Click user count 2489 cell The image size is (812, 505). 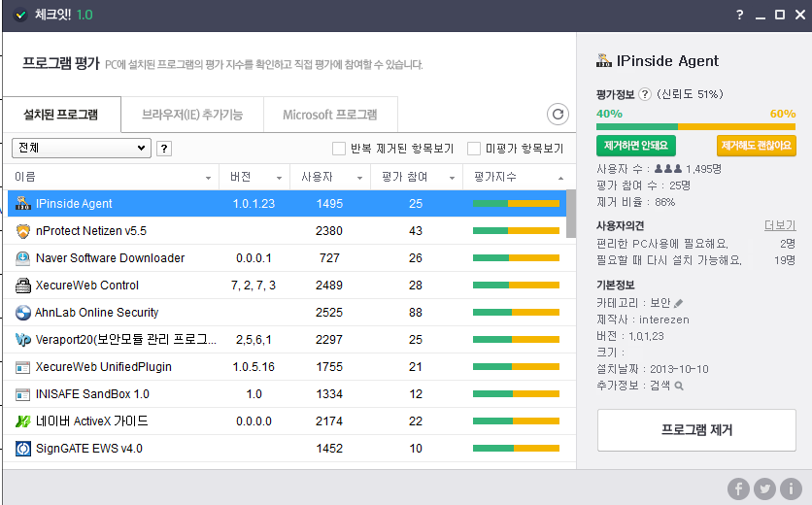329,286
